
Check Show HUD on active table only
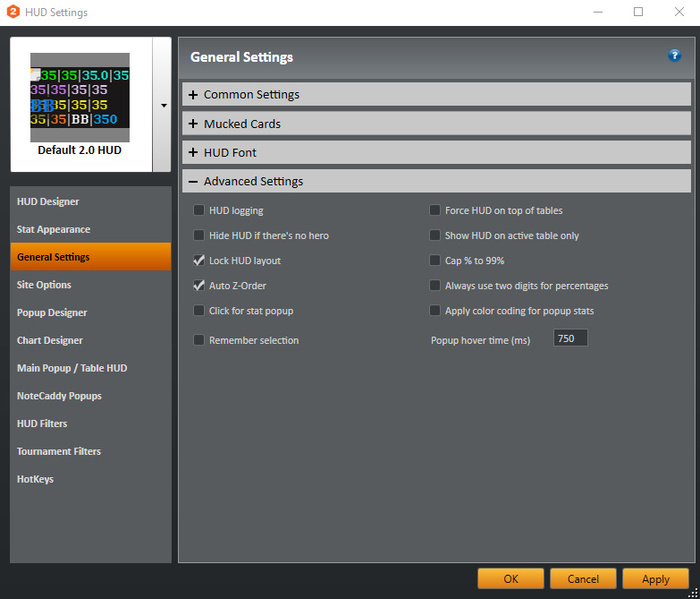click(434, 235)
